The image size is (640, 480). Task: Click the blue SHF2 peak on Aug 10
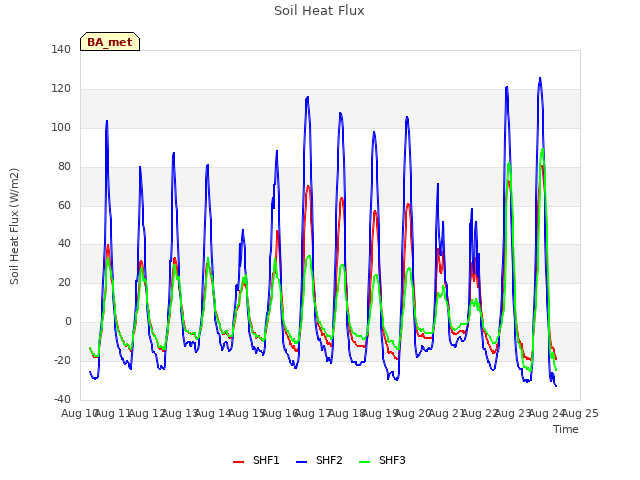point(107,121)
